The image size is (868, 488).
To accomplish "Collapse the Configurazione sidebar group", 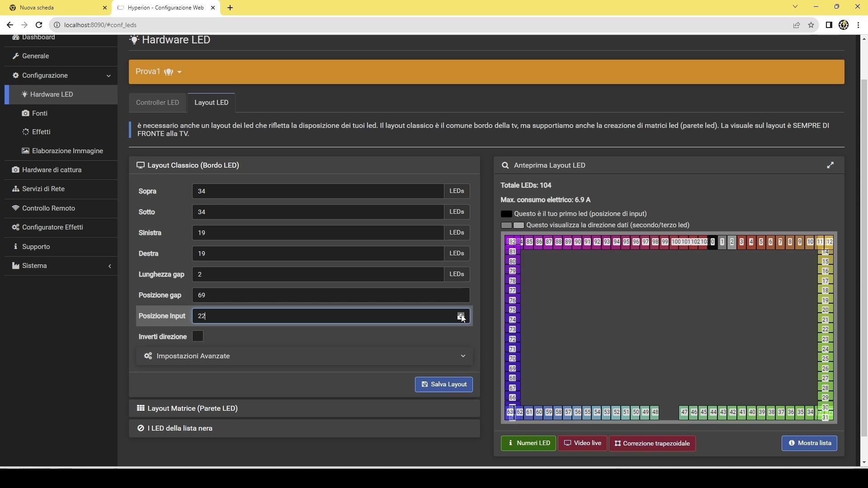I will click(108, 75).
